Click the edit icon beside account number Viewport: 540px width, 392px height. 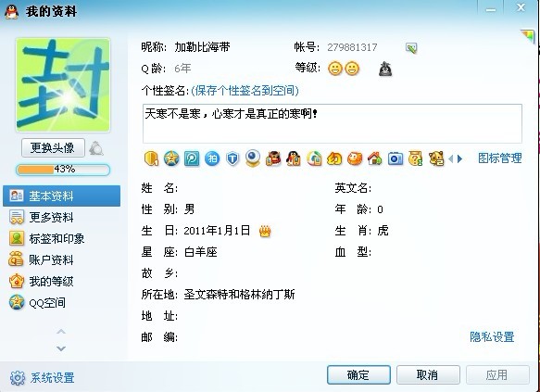411,48
